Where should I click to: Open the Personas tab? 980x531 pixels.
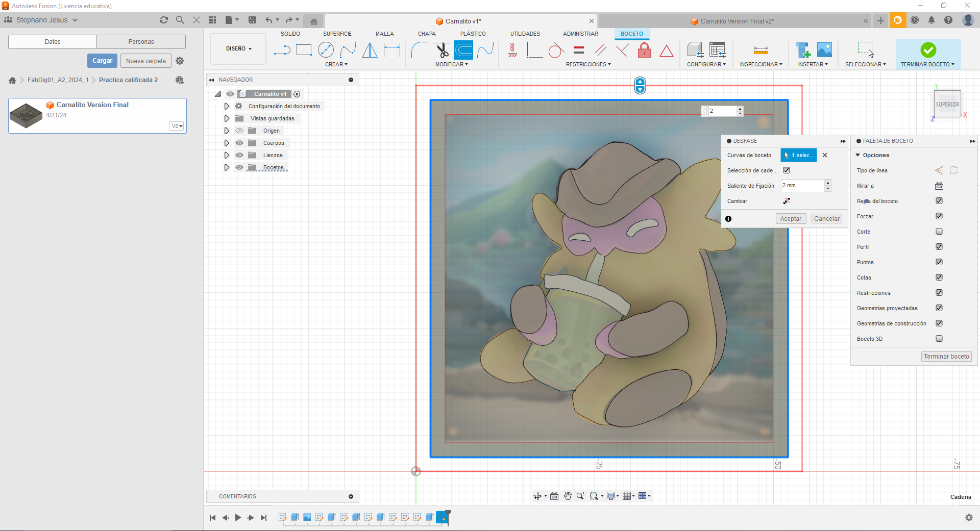(x=141, y=42)
